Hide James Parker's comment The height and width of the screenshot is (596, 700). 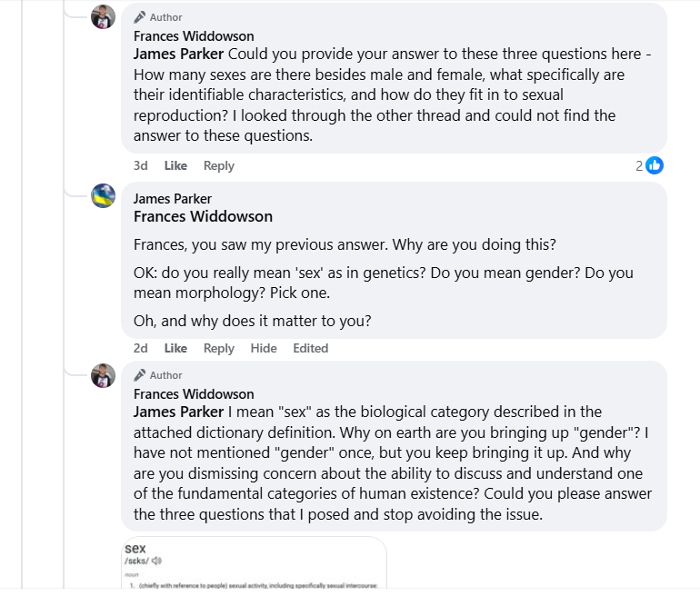click(x=264, y=348)
